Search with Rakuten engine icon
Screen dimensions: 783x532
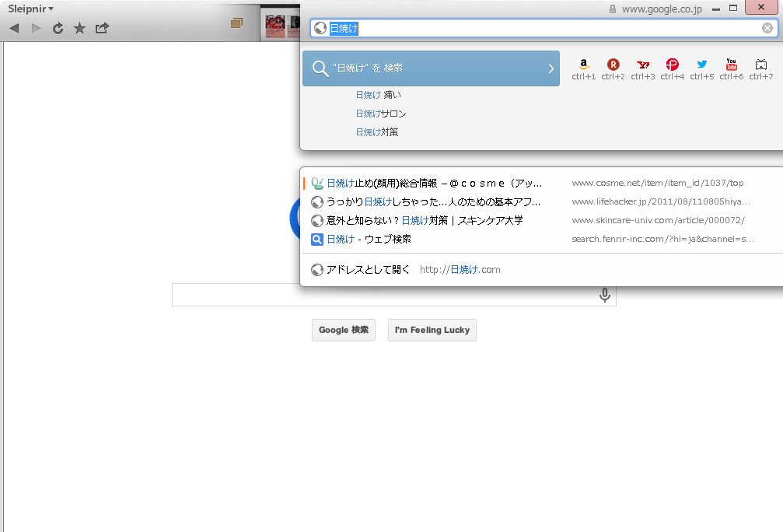click(x=613, y=65)
